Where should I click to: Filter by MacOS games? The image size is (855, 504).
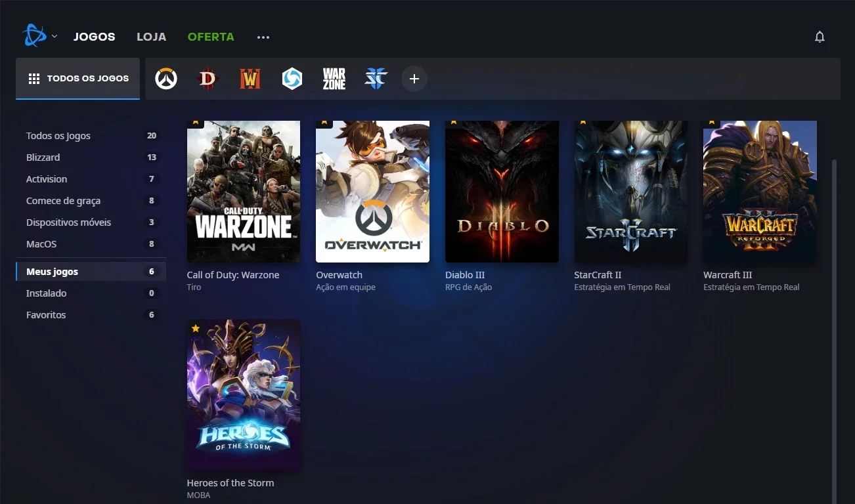click(x=91, y=244)
